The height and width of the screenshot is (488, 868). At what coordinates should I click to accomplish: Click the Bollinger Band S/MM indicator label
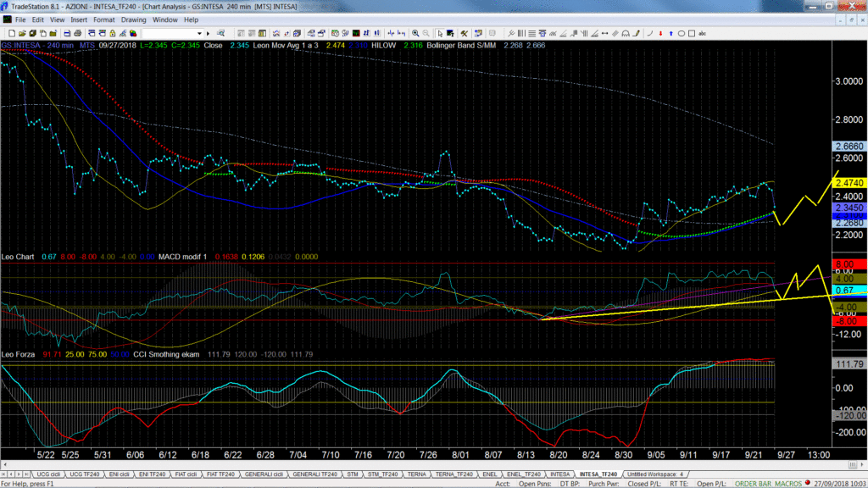[x=461, y=46]
